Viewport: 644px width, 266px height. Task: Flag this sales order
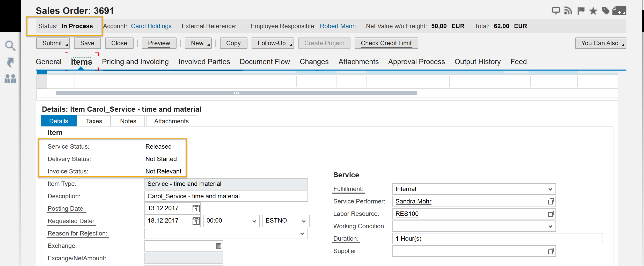click(581, 11)
